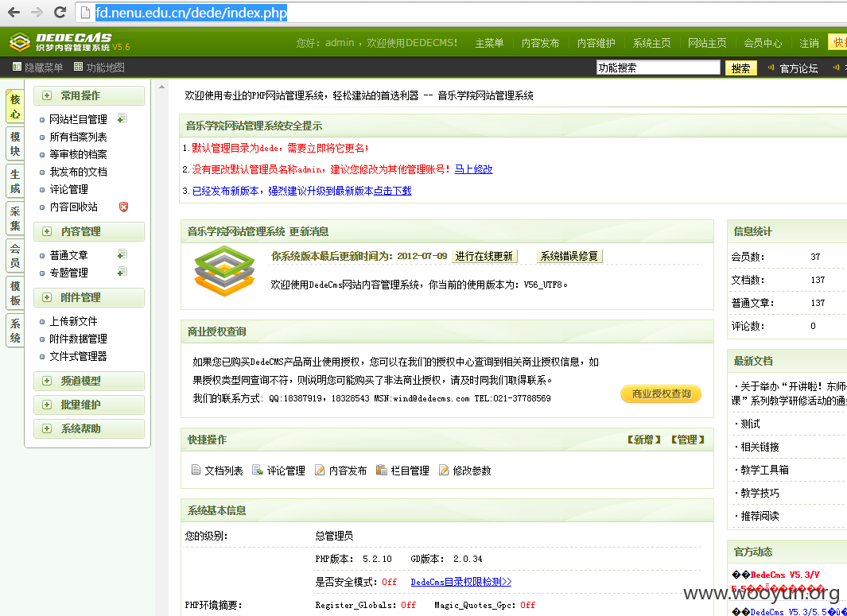The height and width of the screenshot is (616, 847).
Task: Open 我发布的文档 in the sidebar
Action: (x=78, y=172)
